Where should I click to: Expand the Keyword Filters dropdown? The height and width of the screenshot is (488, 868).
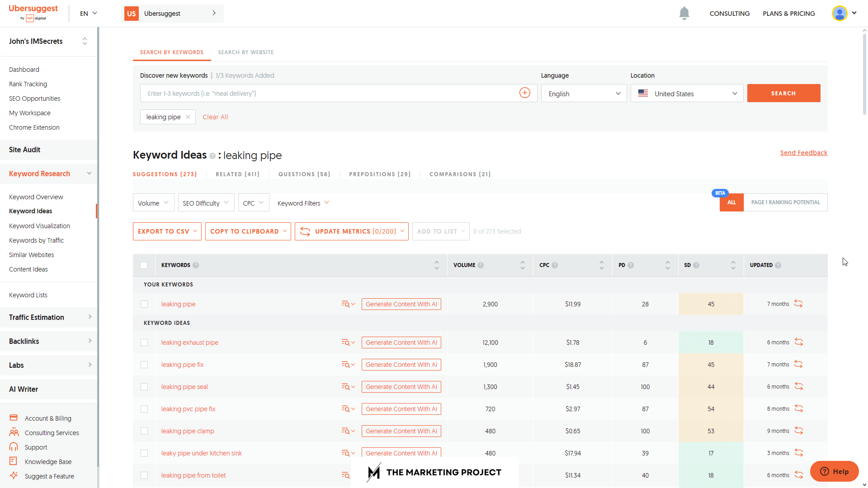click(303, 203)
